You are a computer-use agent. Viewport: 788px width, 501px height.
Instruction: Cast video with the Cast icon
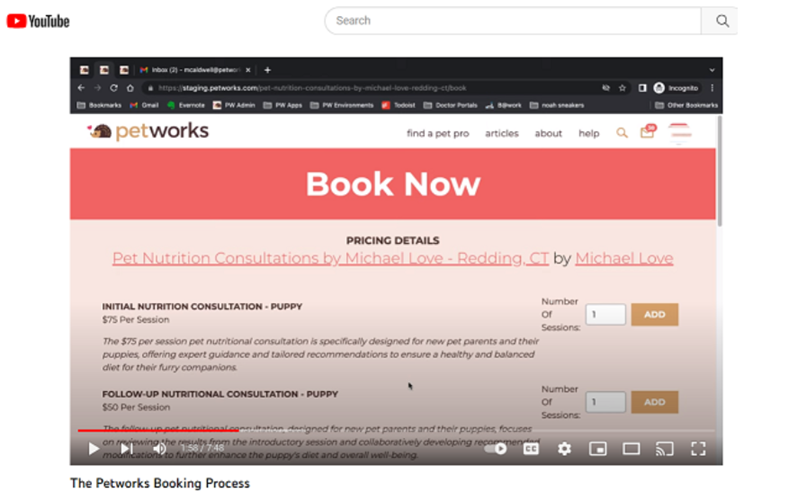pos(664,448)
